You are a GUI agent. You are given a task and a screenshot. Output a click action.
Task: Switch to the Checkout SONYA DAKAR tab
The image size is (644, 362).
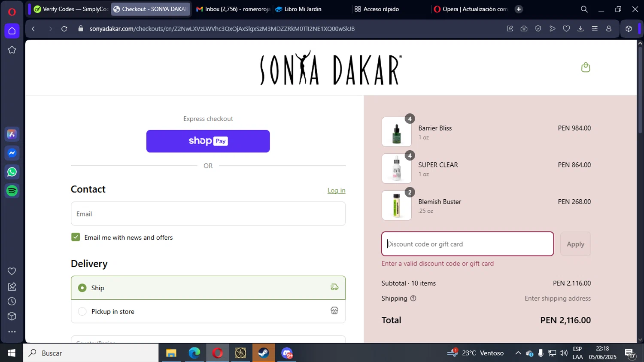tap(150, 9)
